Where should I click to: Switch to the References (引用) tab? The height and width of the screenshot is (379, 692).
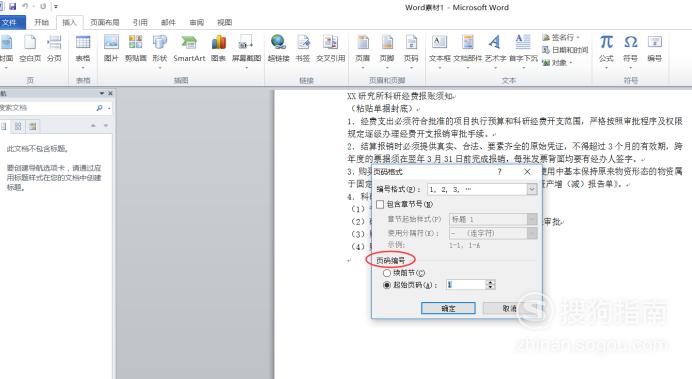(x=140, y=22)
